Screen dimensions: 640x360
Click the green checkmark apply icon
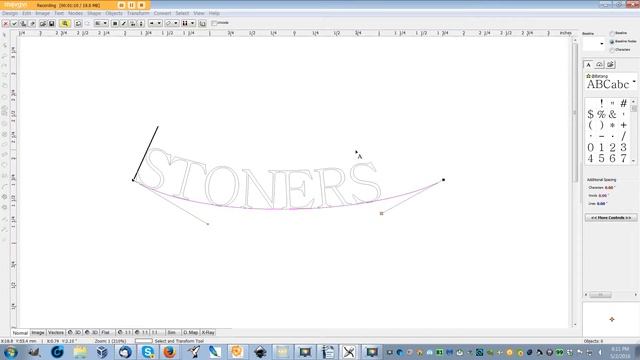(x=14, y=24)
